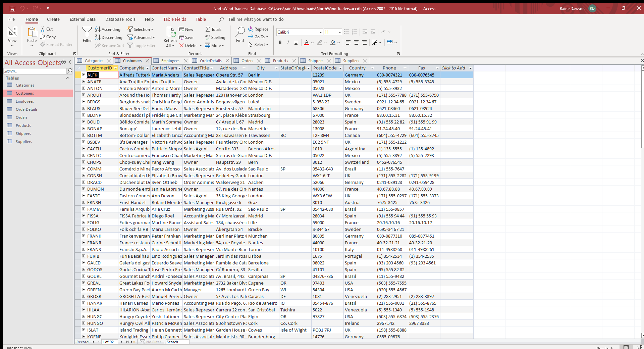Screen dimensions: 644x349
Task: Expand the ALFKI record subdatasheet
Action: coord(83,75)
